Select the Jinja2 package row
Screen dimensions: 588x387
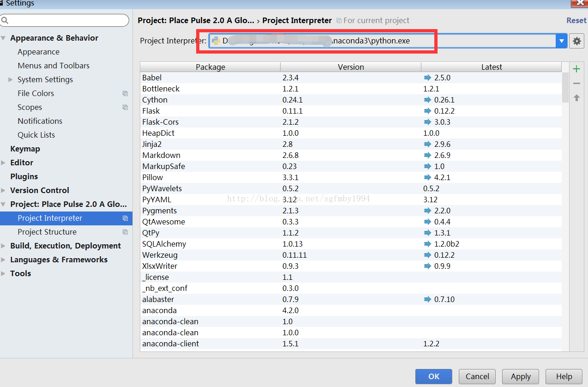coord(351,144)
